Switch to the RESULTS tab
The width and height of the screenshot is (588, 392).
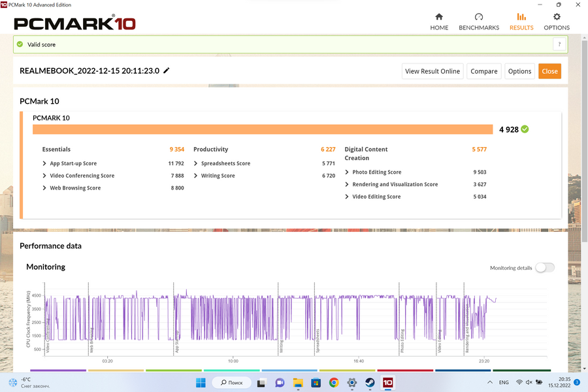(x=521, y=22)
